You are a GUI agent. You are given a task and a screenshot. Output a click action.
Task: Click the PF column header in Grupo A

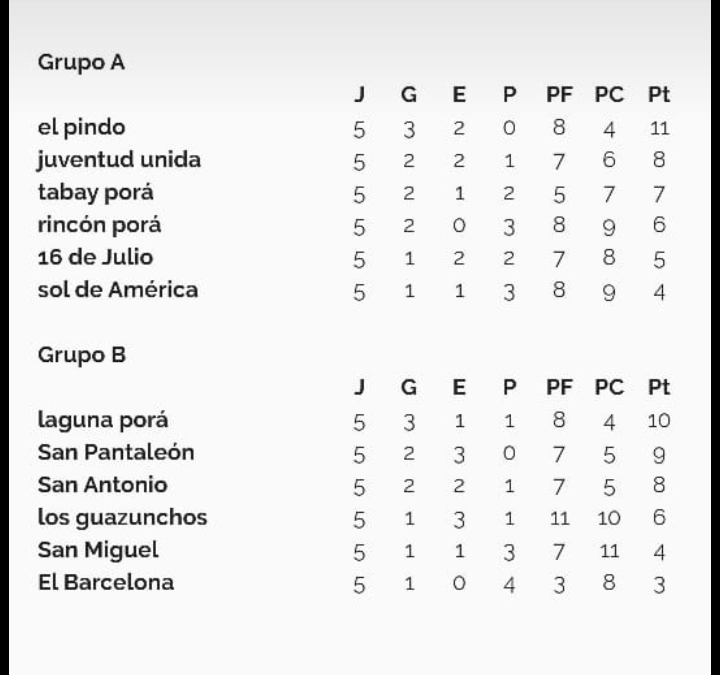point(559,95)
